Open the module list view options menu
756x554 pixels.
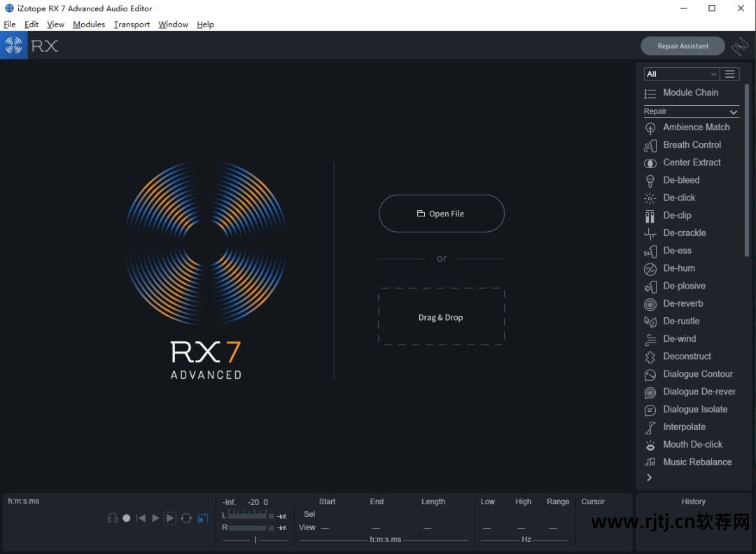[729, 74]
